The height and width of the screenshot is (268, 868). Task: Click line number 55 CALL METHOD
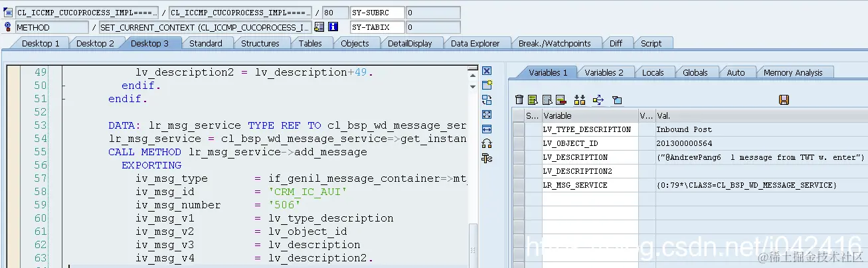pos(40,152)
